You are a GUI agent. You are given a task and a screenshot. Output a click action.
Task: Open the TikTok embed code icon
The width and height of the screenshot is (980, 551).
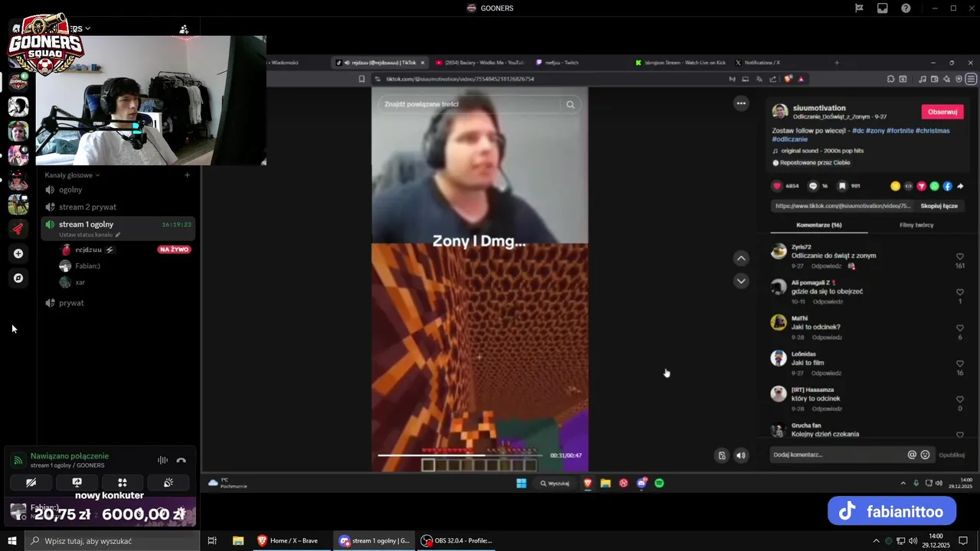click(x=909, y=186)
